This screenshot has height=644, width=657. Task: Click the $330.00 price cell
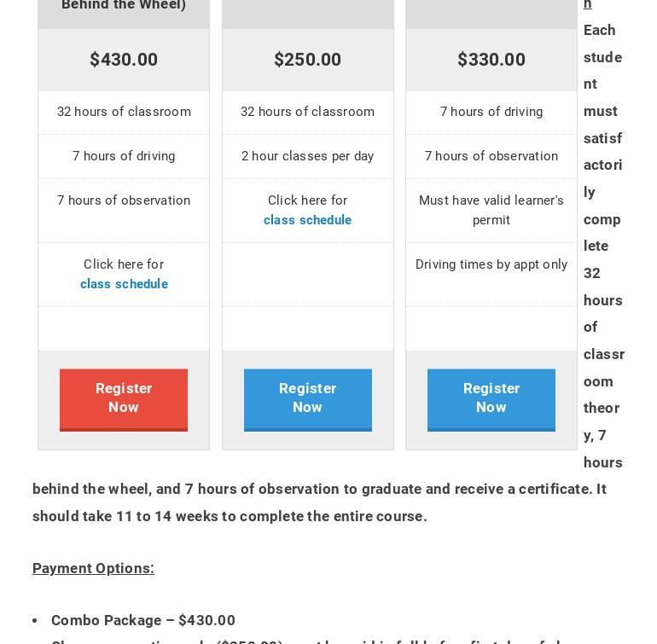coord(491,60)
